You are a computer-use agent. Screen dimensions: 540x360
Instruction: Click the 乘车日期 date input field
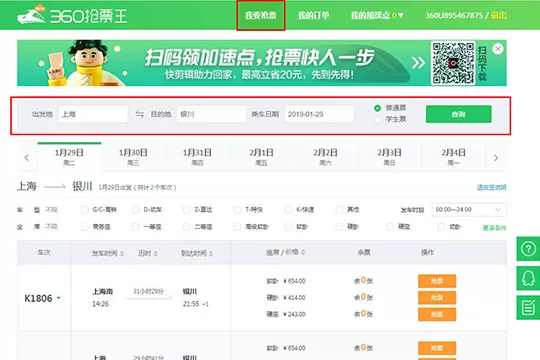(319, 114)
